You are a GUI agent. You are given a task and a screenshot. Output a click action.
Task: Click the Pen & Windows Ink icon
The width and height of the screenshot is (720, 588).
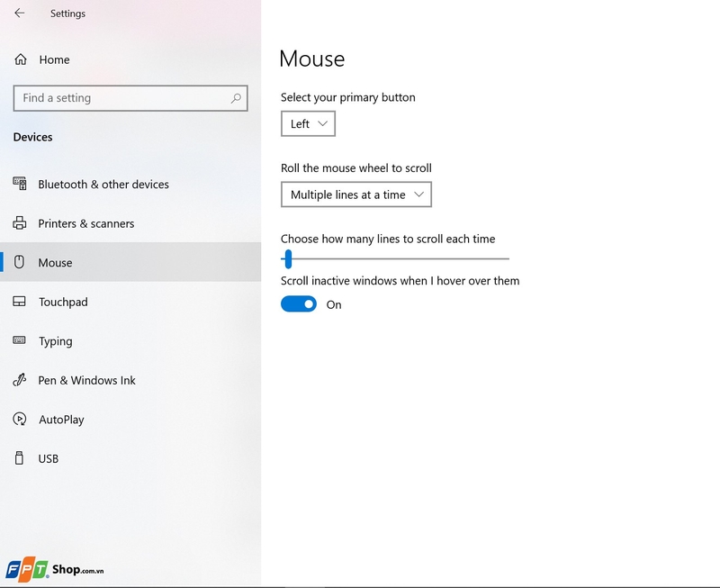tap(19, 380)
